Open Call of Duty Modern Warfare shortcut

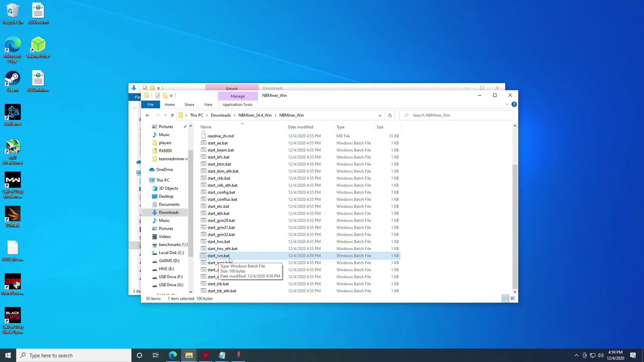pyautogui.click(x=13, y=186)
